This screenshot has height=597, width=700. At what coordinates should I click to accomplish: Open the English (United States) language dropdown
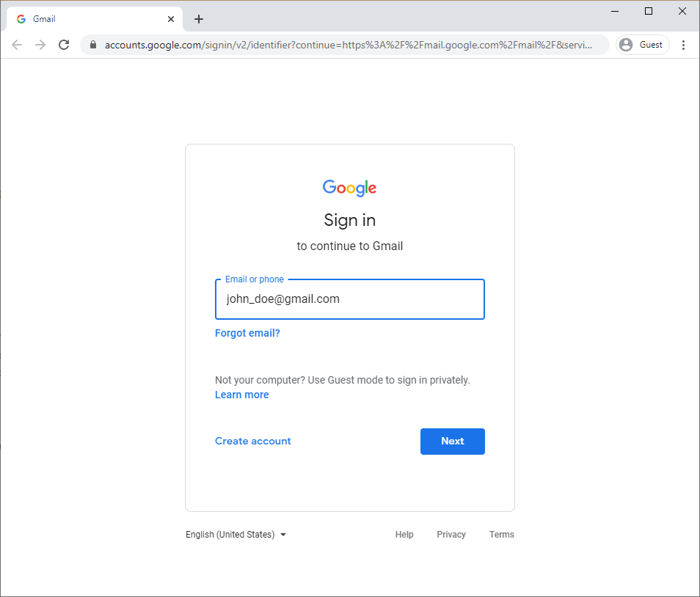pos(230,534)
